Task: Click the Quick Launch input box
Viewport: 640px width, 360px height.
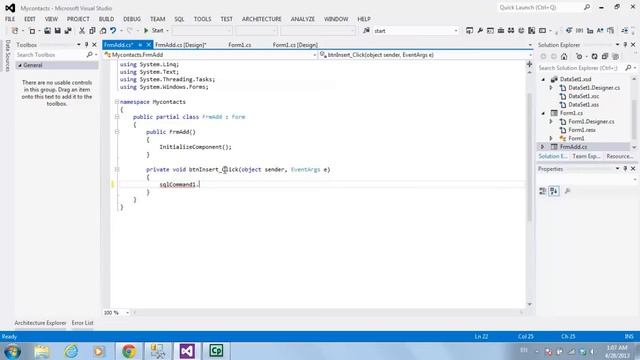Action: 540,7
